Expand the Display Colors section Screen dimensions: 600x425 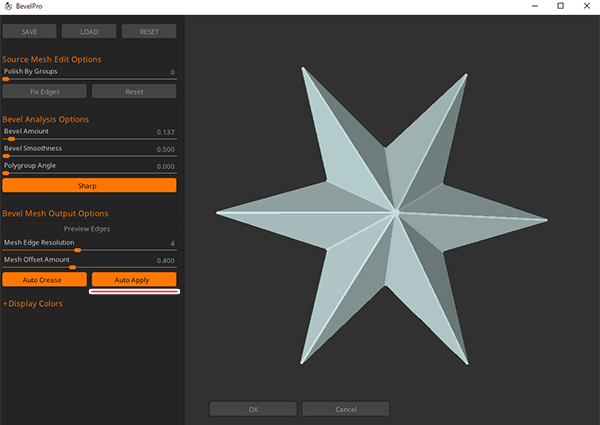coord(33,303)
